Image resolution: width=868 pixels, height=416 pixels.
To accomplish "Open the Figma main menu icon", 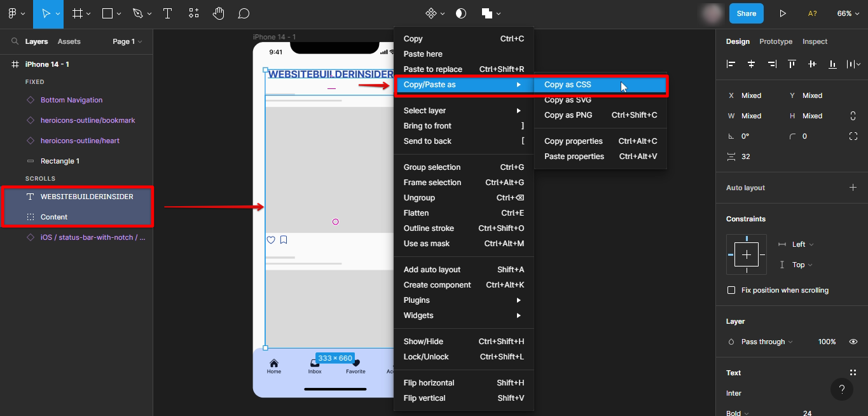I will click(x=12, y=13).
